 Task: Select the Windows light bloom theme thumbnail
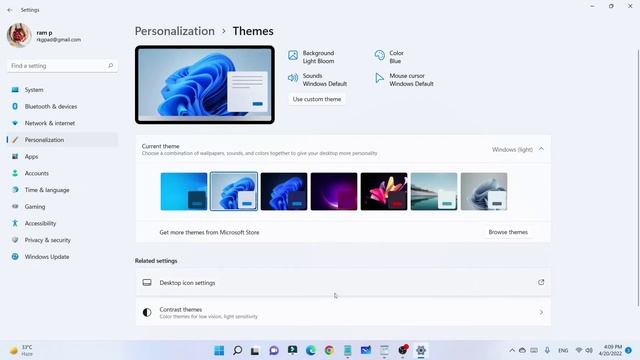click(x=234, y=191)
